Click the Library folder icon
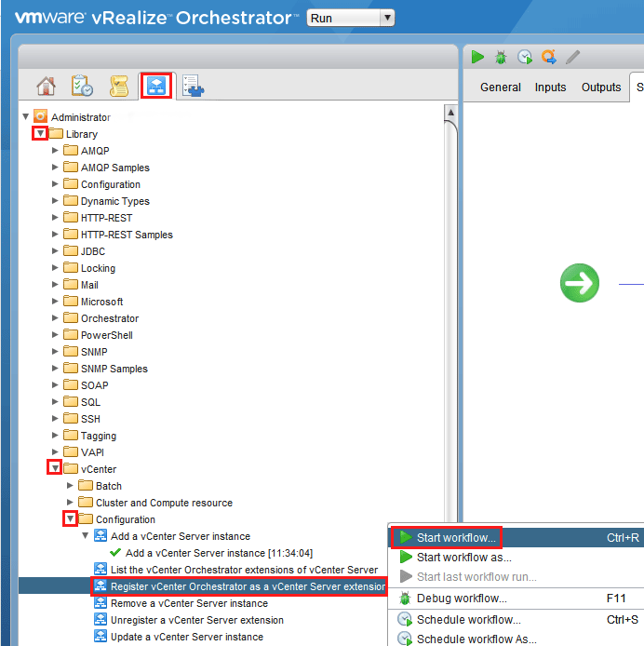The width and height of the screenshot is (644, 646). (x=56, y=134)
